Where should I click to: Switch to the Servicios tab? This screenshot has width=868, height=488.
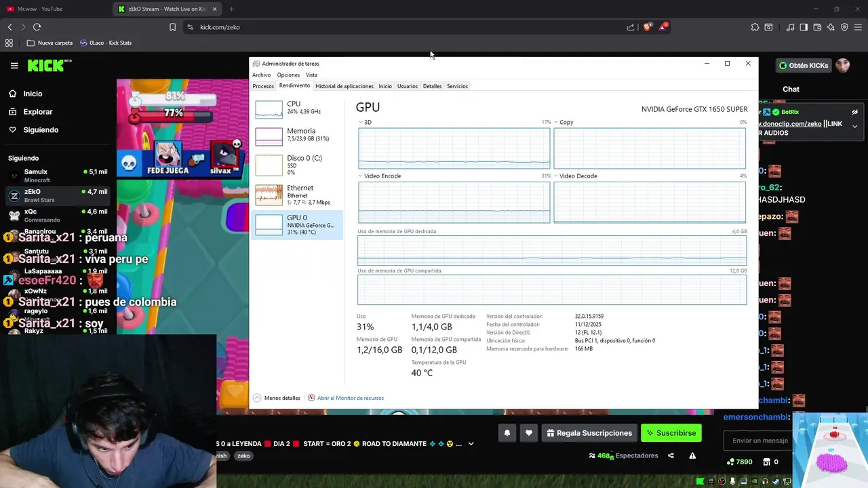pos(457,86)
